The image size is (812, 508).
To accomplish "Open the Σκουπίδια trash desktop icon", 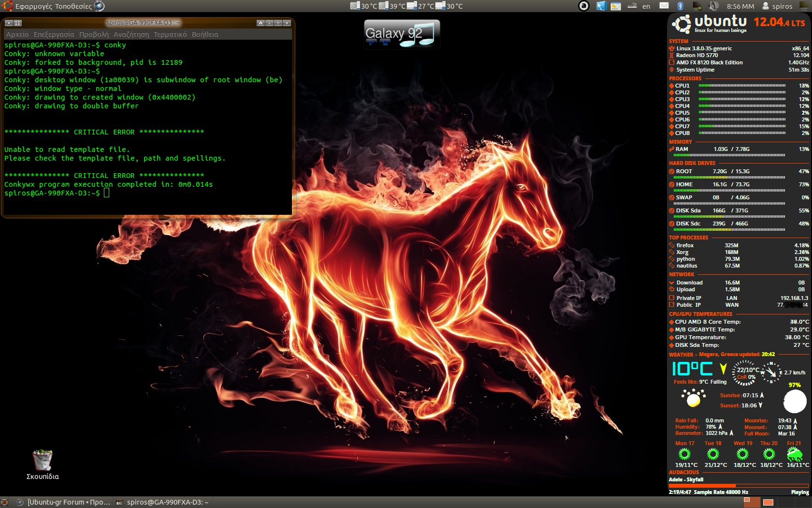I will click(43, 461).
